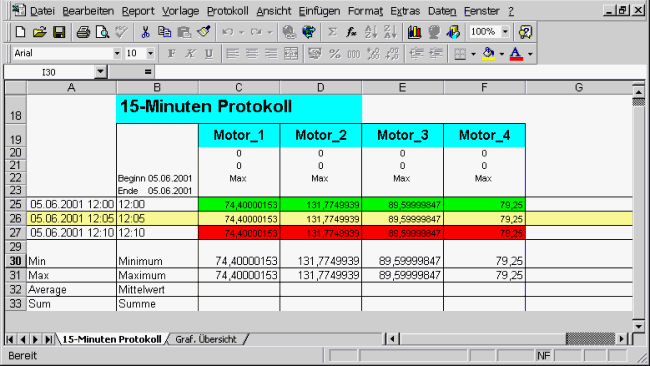
Task: Align text left
Action: click(x=233, y=53)
